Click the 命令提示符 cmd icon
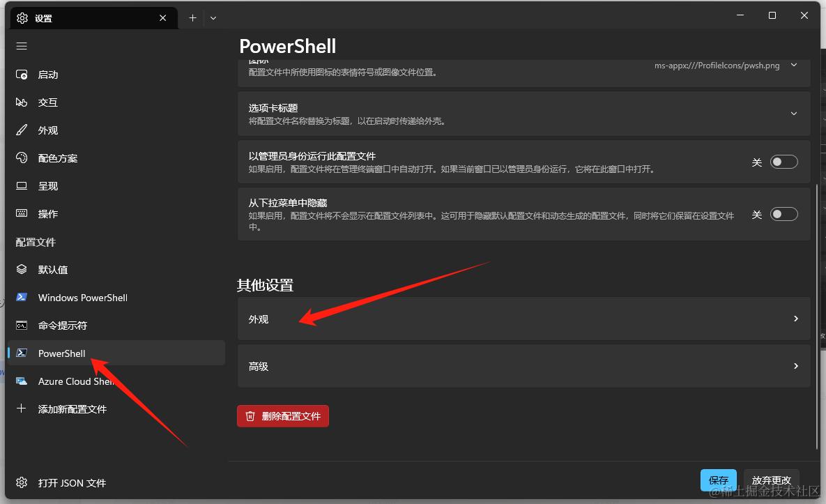Viewport: 826px width, 504px height. click(x=22, y=326)
